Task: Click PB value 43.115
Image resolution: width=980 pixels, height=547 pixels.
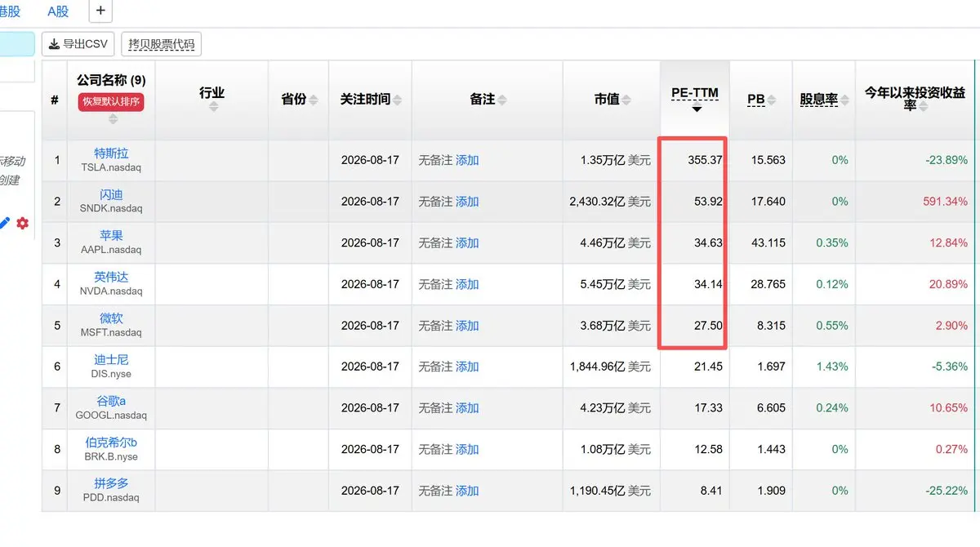Action: pyautogui.click(x=768, y=242)
